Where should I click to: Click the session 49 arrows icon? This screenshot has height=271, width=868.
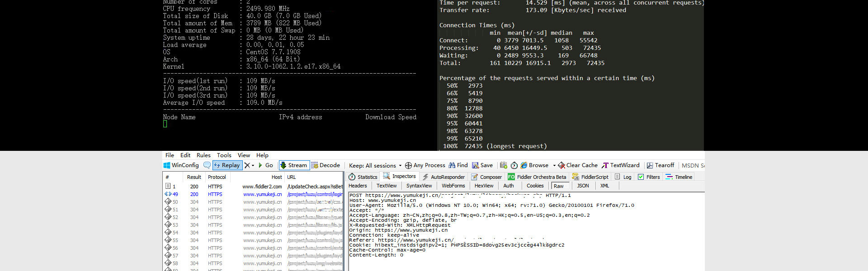tap(168, 194)
